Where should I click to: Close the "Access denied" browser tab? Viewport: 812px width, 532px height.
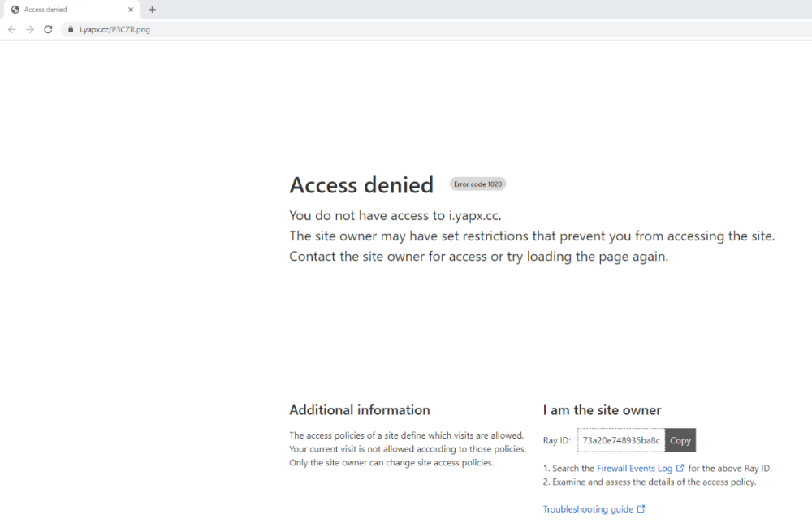(x=131, y=10)
